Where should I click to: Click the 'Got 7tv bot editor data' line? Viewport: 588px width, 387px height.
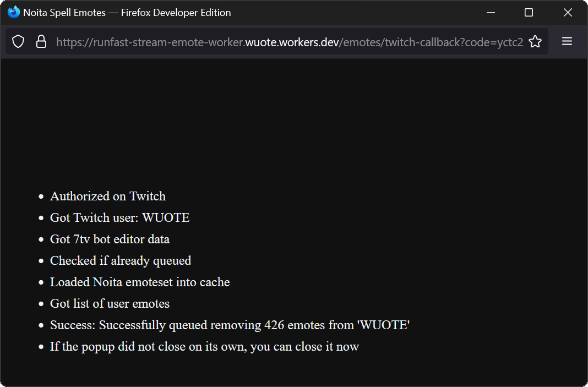[110, 239]
